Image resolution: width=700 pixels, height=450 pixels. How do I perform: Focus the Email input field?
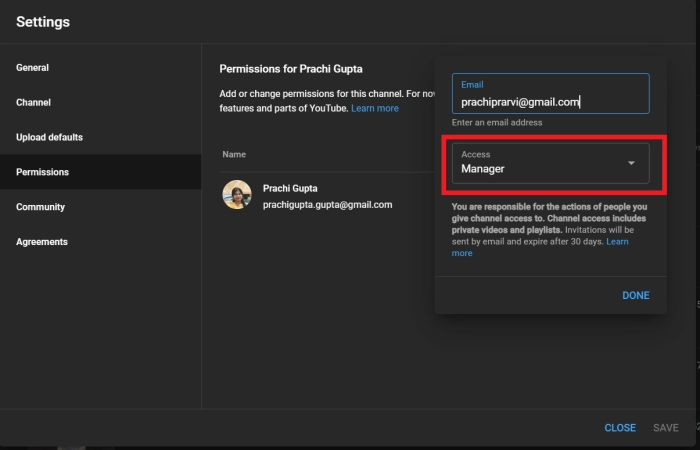[x=550, y=100]
